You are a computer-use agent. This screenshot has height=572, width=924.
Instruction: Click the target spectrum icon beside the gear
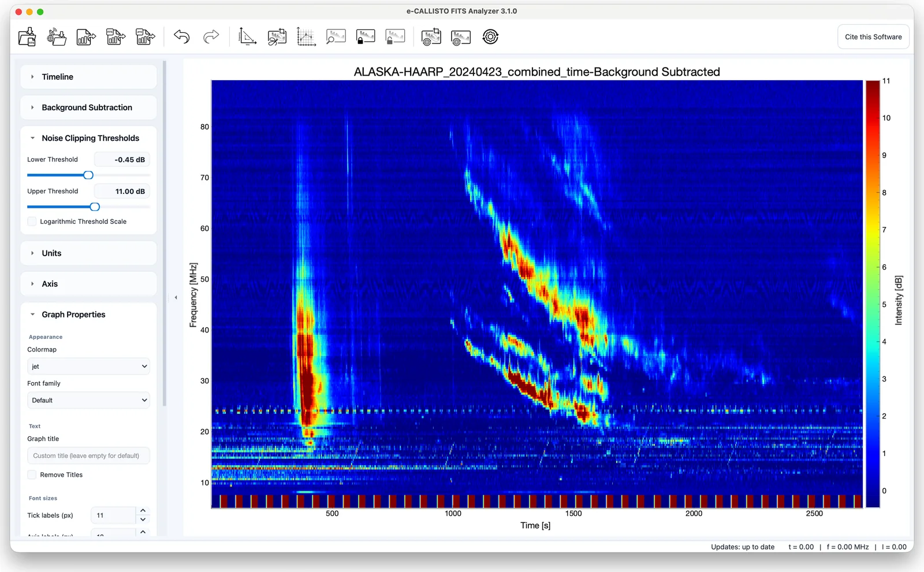point(460,37)
